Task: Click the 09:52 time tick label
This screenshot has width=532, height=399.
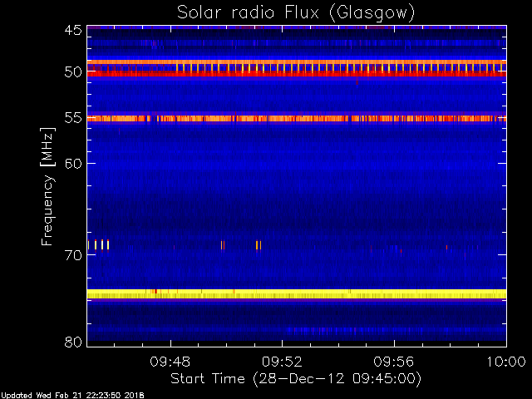Action: (282, 362)
